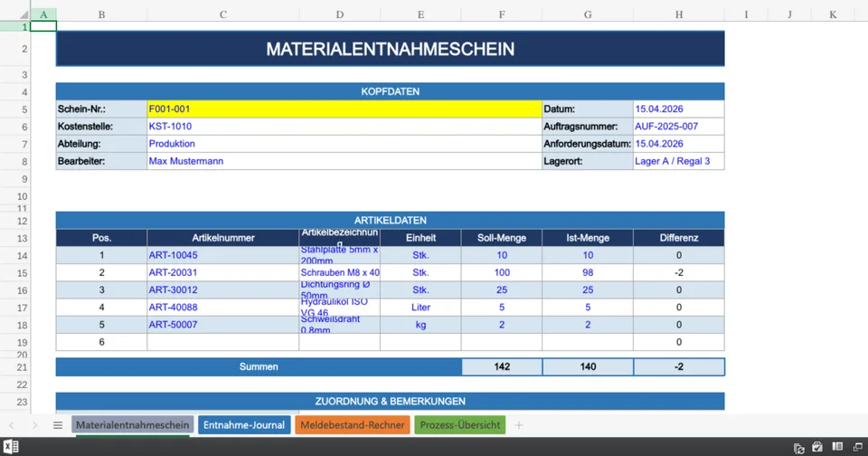Image resolution: width=868 pixels, height=456 pixels.
Task: Open the all-sheets list hamburger icon
Action: coord(58,425)
